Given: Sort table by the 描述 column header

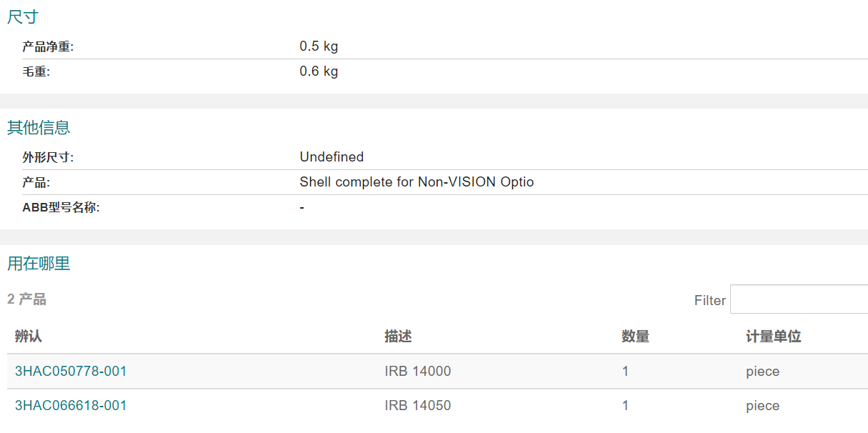Looking at the screenshot, I should pos(398,337).
